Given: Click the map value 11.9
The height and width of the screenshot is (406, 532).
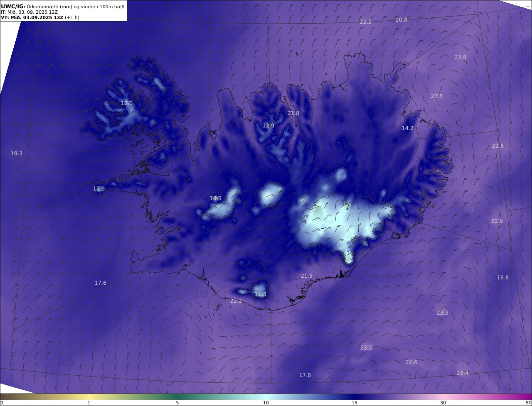Looking at the screenshot, I should (x=99, y=188).
